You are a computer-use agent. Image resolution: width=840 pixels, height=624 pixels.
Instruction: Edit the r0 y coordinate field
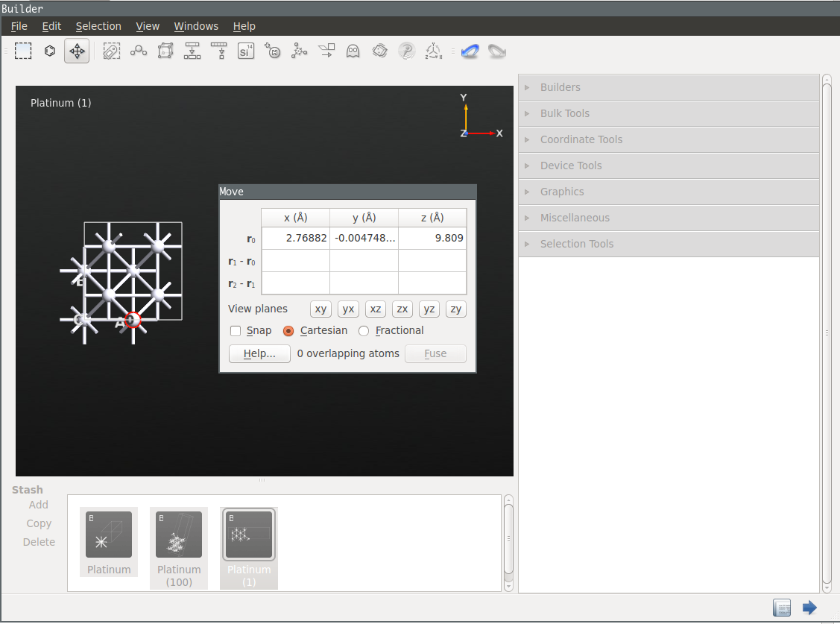[364, 239]
